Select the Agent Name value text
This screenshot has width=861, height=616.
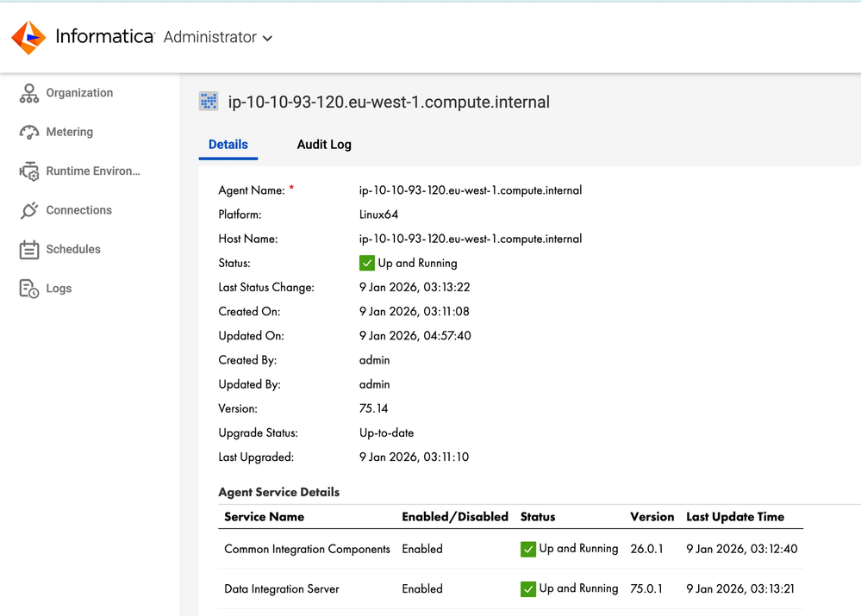(x=471, y=190)
